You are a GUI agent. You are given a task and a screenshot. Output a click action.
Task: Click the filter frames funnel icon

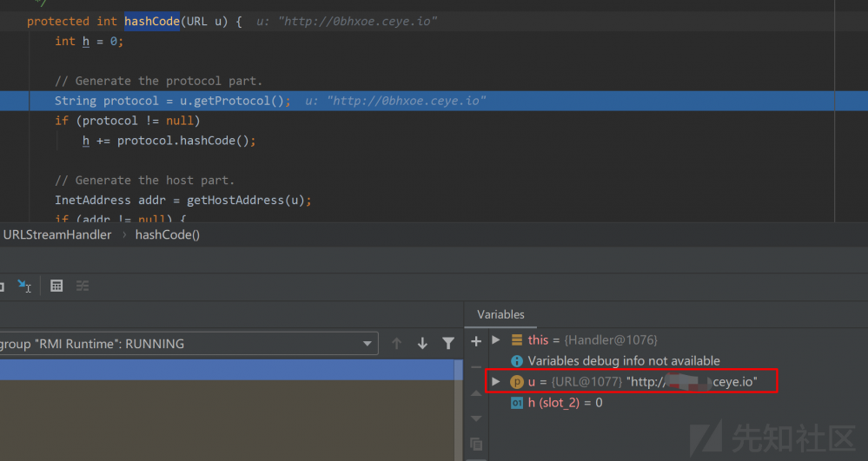point(448,344)
